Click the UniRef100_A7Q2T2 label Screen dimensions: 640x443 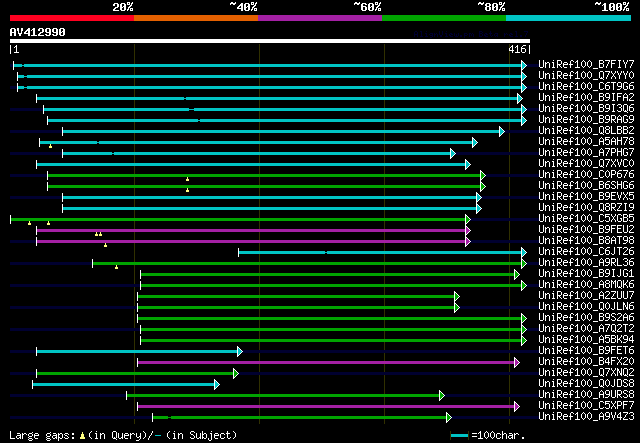click(586, 329)
